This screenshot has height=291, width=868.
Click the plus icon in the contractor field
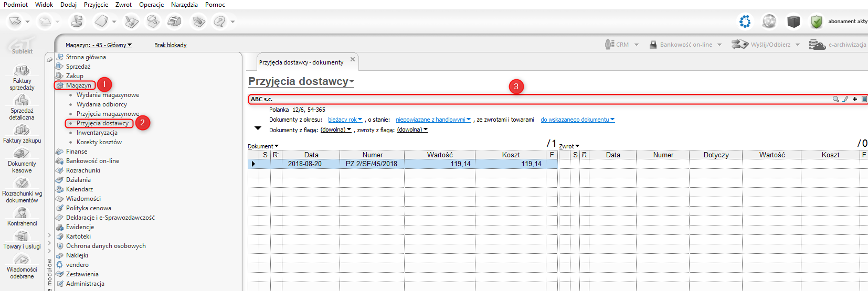pos(855,99)
